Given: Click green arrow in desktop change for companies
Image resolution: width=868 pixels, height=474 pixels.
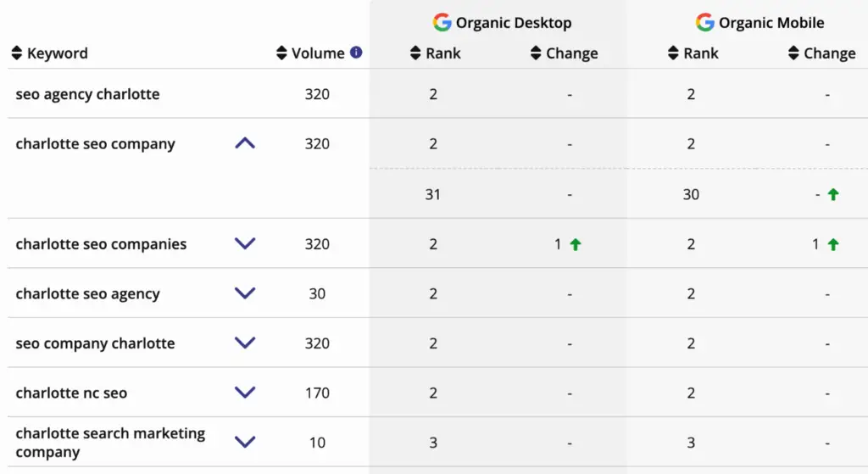Looking at the screenshot, I should [x=576, y=244].
